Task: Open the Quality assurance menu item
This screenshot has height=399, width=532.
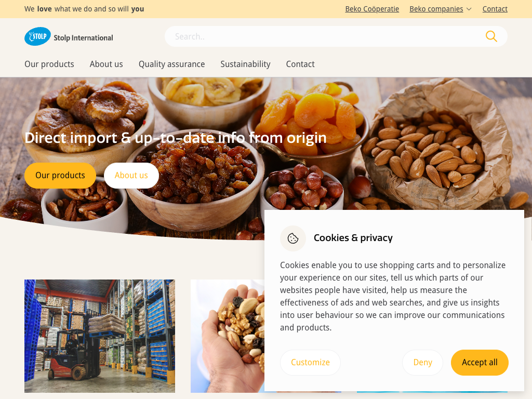Action: 171,64
